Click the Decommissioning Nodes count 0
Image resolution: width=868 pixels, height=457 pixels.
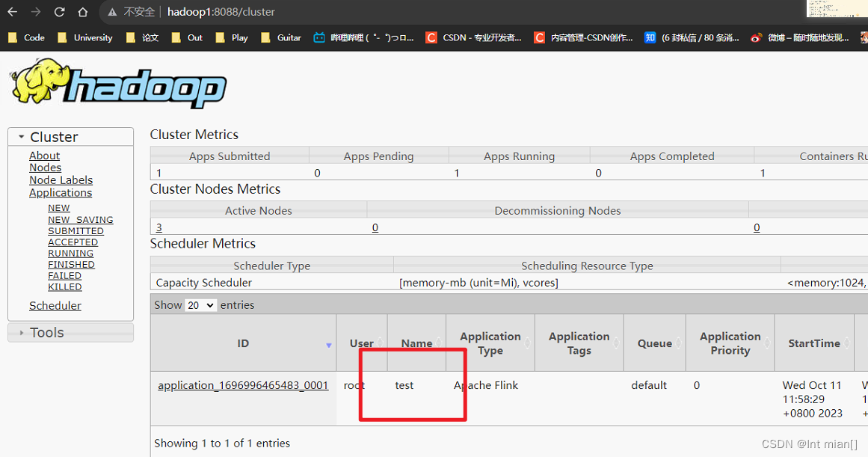pyautogui.click(x=375, y=227)
